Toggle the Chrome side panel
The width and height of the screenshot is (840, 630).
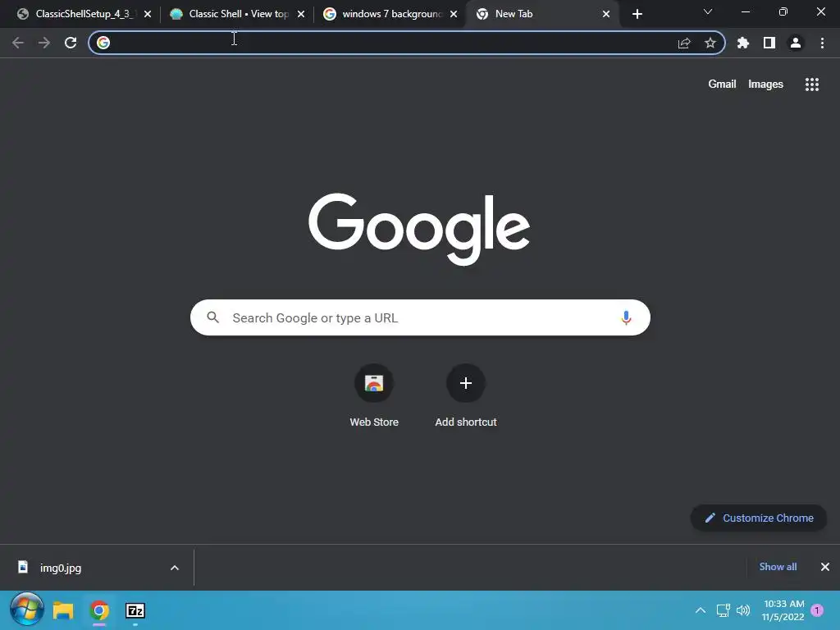pyautogui.click(x=769, y=43)
